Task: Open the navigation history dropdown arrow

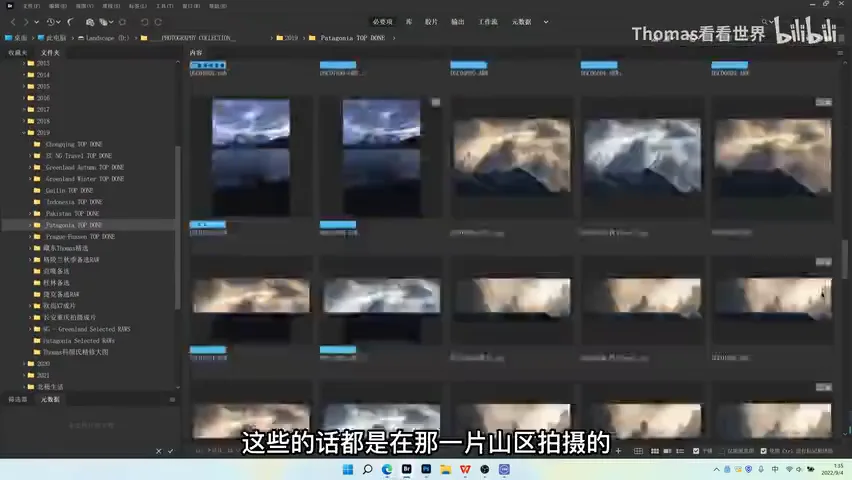Action: tap(36, 22)
